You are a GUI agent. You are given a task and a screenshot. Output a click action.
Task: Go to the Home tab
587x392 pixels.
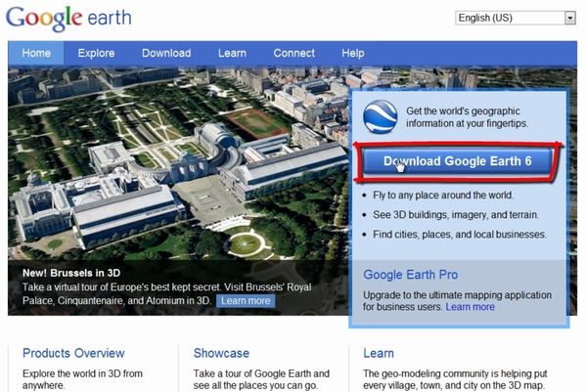(36, 53)
